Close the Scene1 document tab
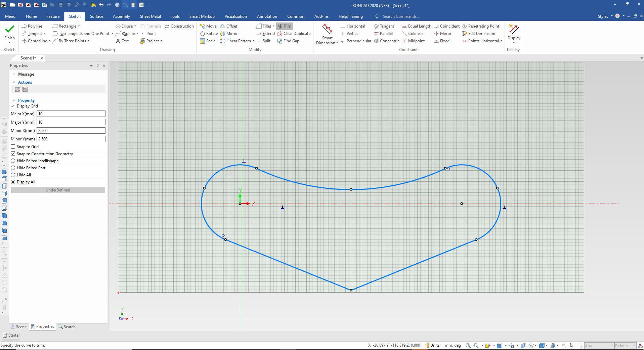Screen dimensions: 644x350 click(42, 58)
